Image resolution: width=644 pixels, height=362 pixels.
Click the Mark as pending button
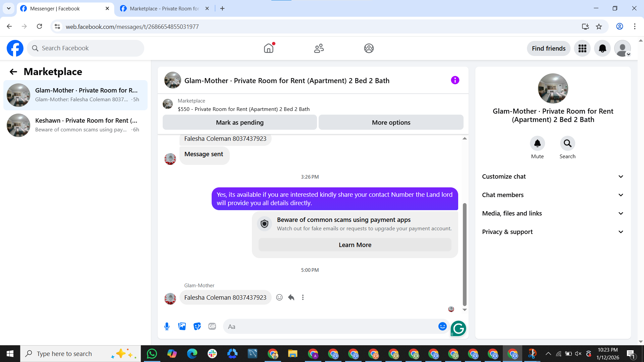coord(239,122)
